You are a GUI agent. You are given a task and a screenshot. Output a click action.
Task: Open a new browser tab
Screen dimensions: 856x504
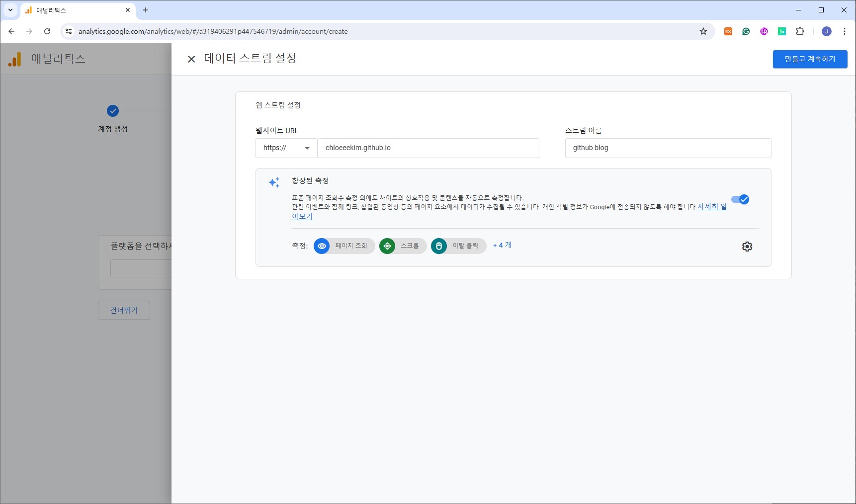(146, 10)
